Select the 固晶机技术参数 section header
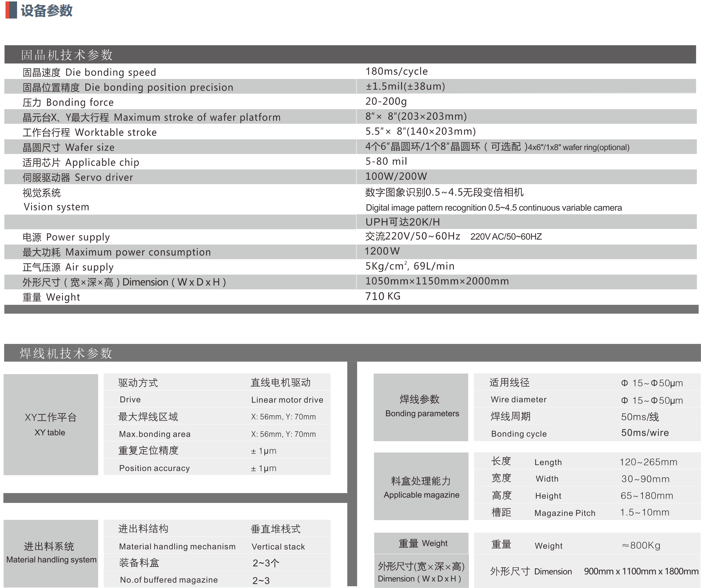Viewport: 701px width, 588px height. coord(67,55)
